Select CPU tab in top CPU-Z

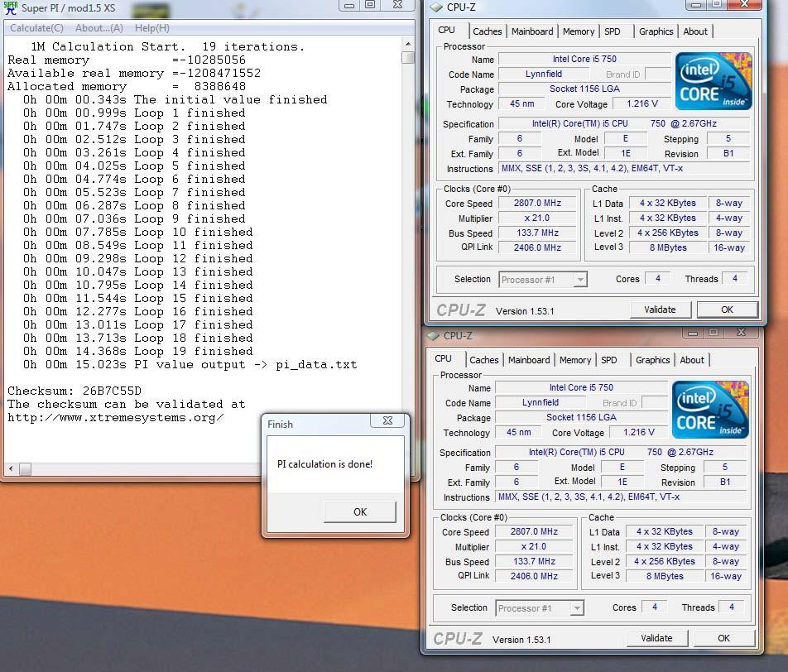(x=446, y=30)
